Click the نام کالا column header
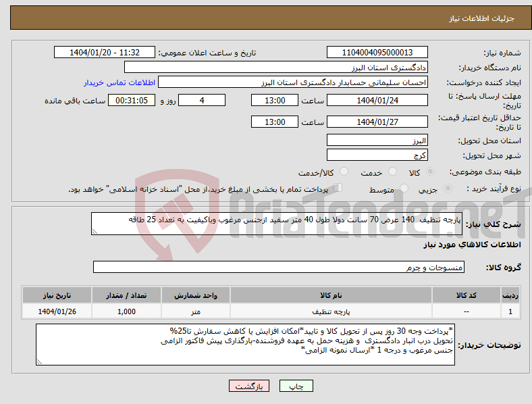Screen dimensions: 532x404 click(331, 295)
